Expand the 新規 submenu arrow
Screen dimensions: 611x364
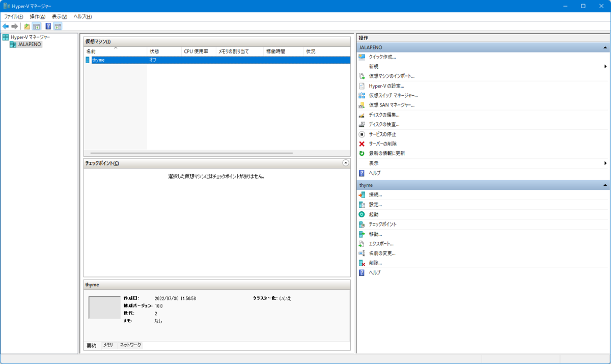(x=606, y=66)
